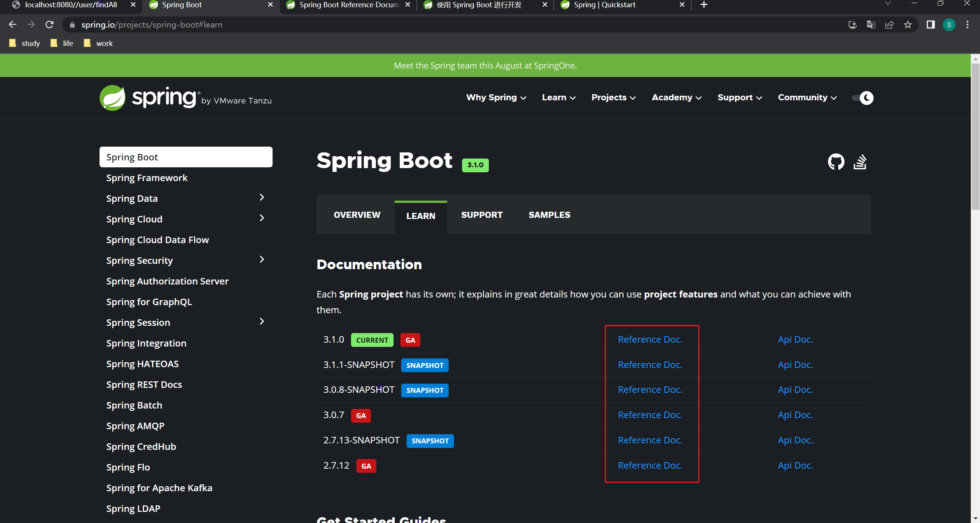Screen dimensions: 980x523
Task: Close the Spring Boot tab
Action: coord(270,5)
